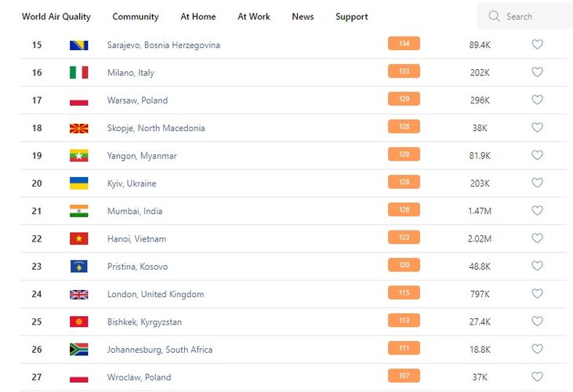Click the India flag beside Mumbai
This screenshot has width=573, height=392.
pyautogui.click(x=78, y=211)
